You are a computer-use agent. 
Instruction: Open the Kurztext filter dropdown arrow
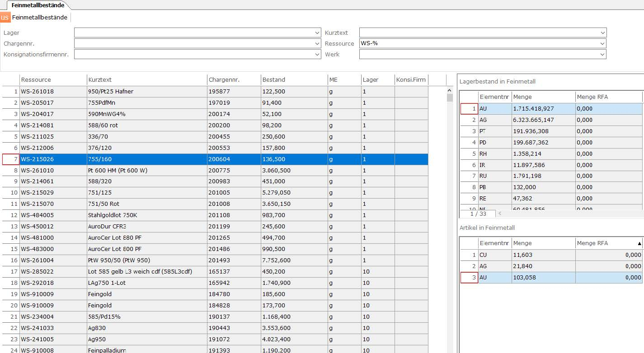(602, 33)
